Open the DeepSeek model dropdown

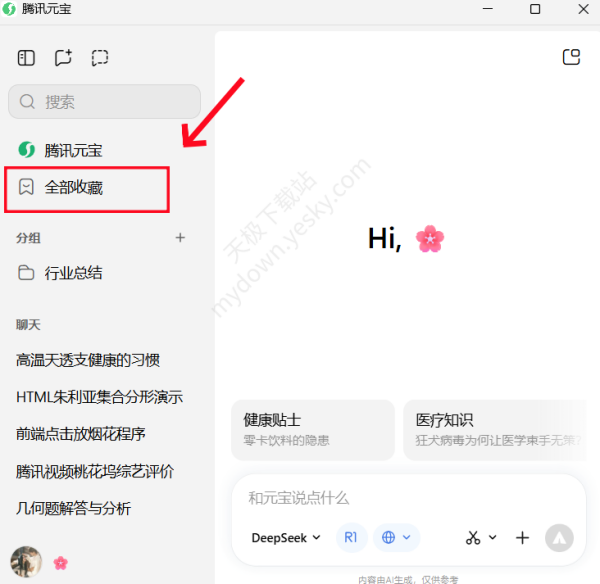286,537
